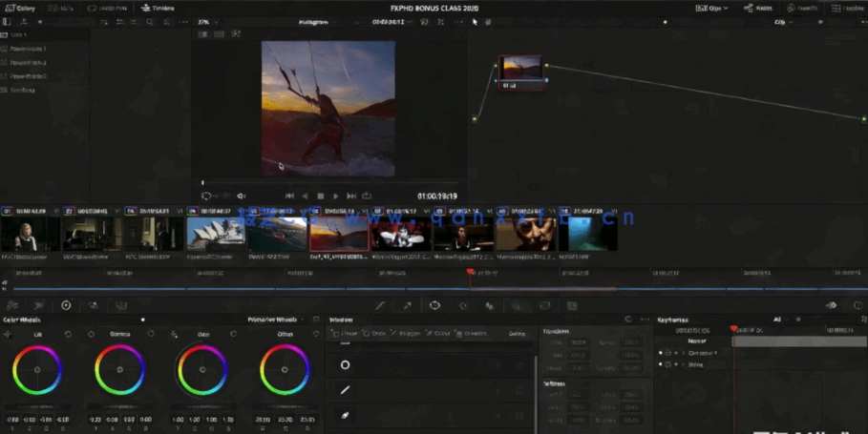Toggle the viewer mute speaker icon
The image size is (868, 434).
pyautogui.click(x=242, y=196)
